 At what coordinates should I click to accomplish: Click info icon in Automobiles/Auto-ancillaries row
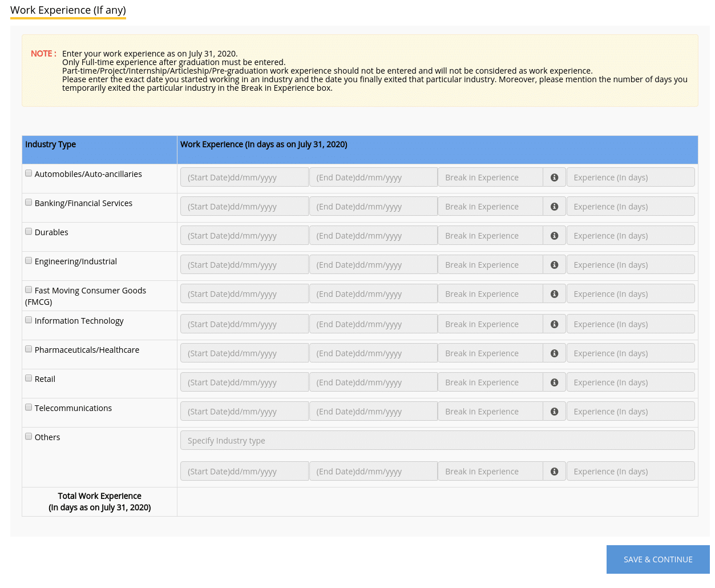(x=554, y=178)
